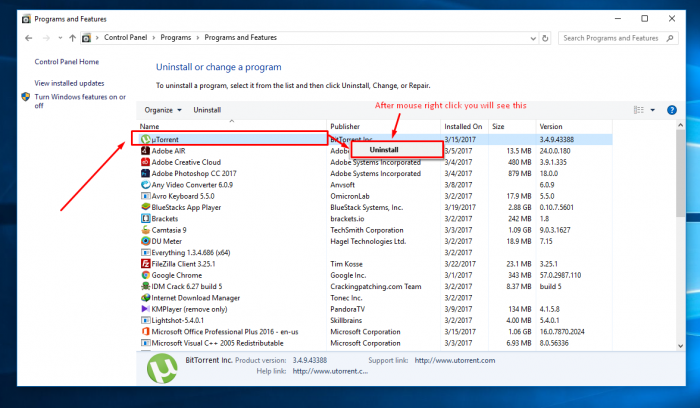Open recent locations dropdown arrow
The height and width of the screenshot is (408, 700).
pos(60,38)
